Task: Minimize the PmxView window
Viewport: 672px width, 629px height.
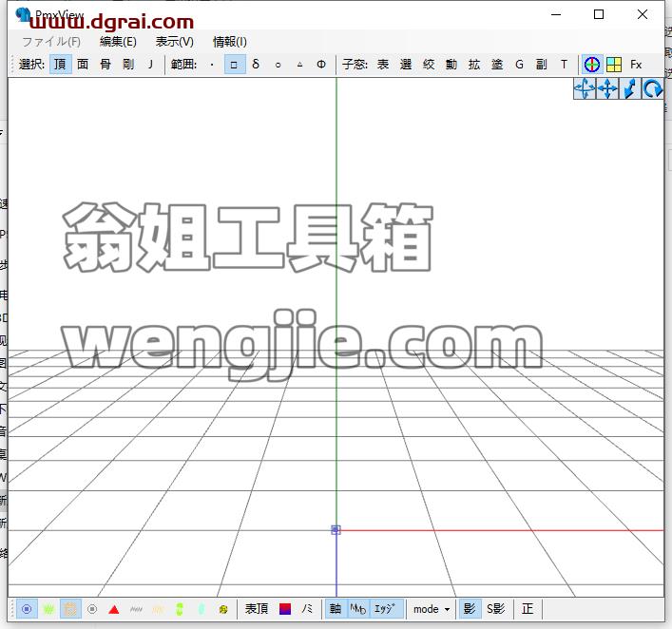Action: 556,14
